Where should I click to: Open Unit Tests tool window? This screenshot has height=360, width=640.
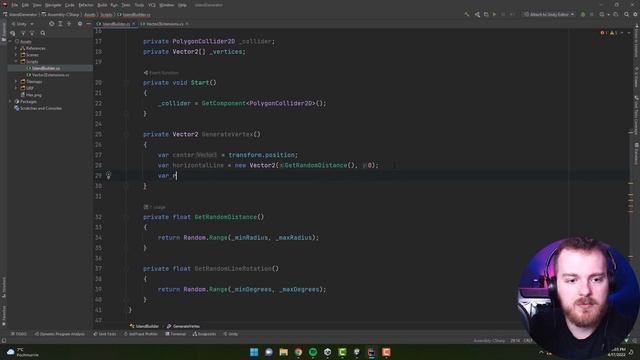click(104, 334)
